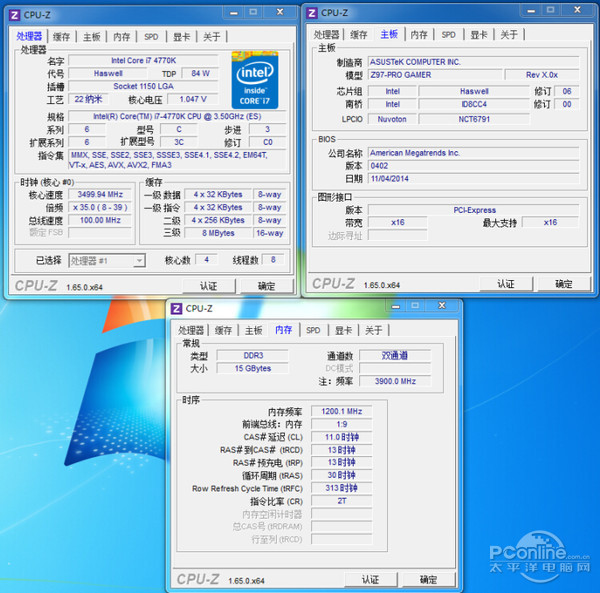The image size is (600, 593).
Task: Click the Intel Core i7 inside logo
Action: tap(255, 80)
